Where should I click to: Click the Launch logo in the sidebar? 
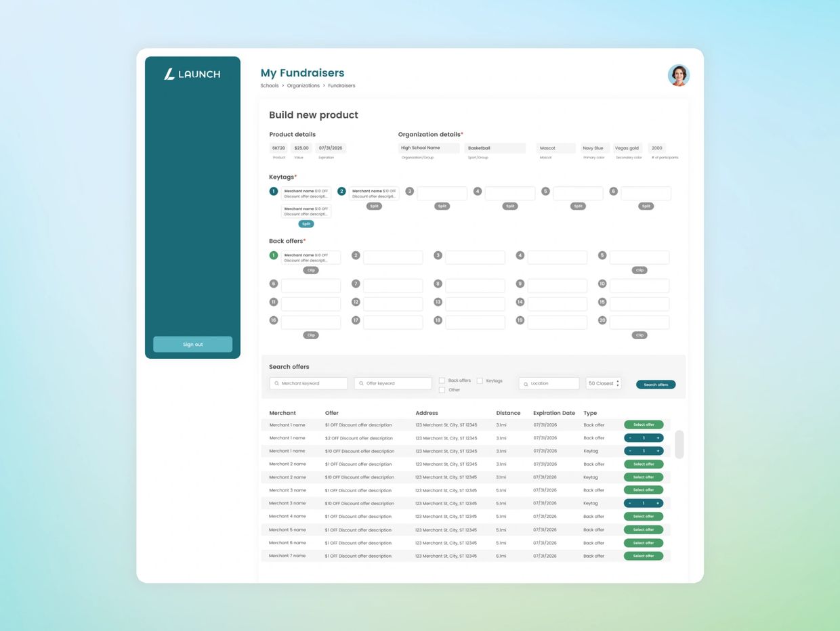click(192, 74)
